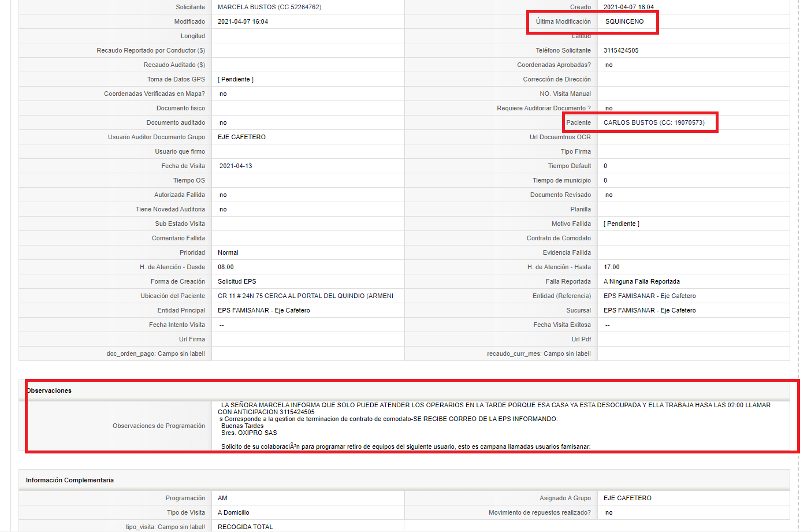Click the Motivo Fallida Pendiente value
Viewport: 811px width, 532px height.
click(622, 224)
